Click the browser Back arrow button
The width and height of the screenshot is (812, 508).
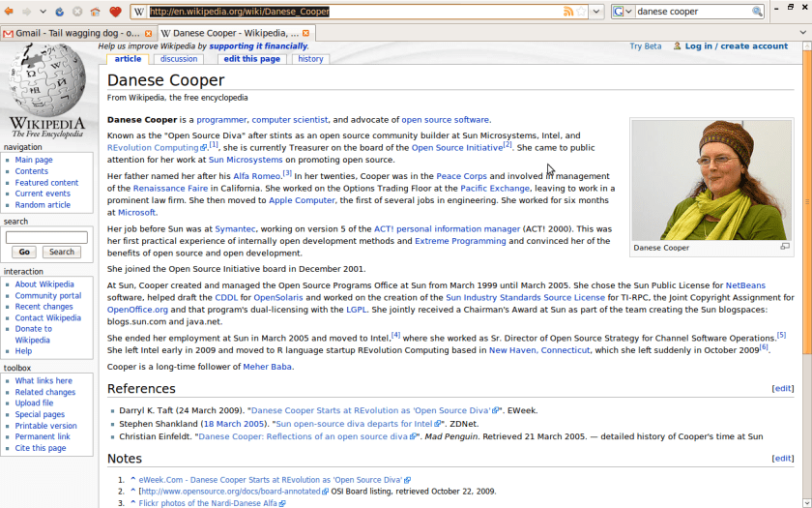(x=10, y=12)
